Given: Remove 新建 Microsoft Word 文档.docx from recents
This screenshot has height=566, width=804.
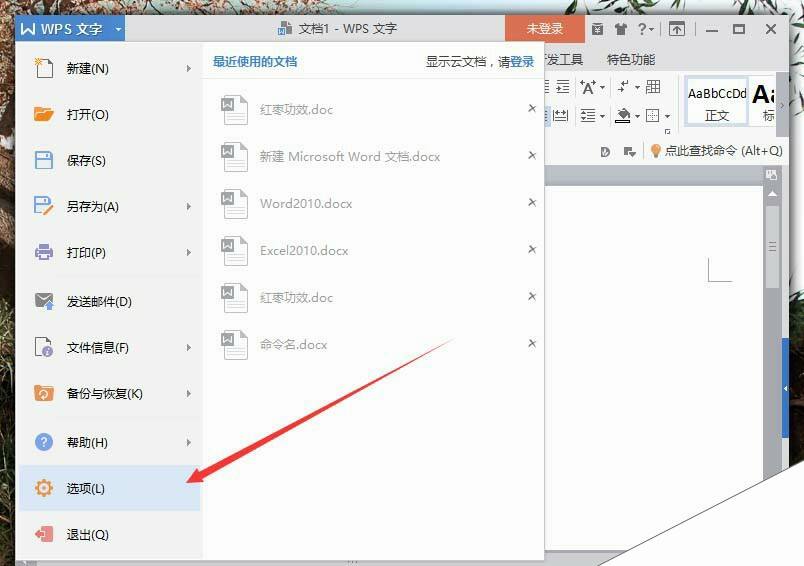Looking at the screenshot, I should click(532, 155).
